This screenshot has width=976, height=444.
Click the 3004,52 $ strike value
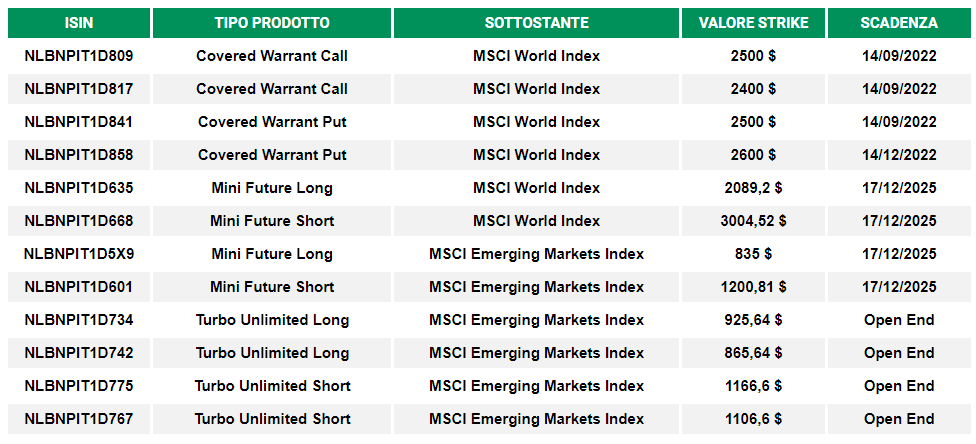tap(753, 221)
